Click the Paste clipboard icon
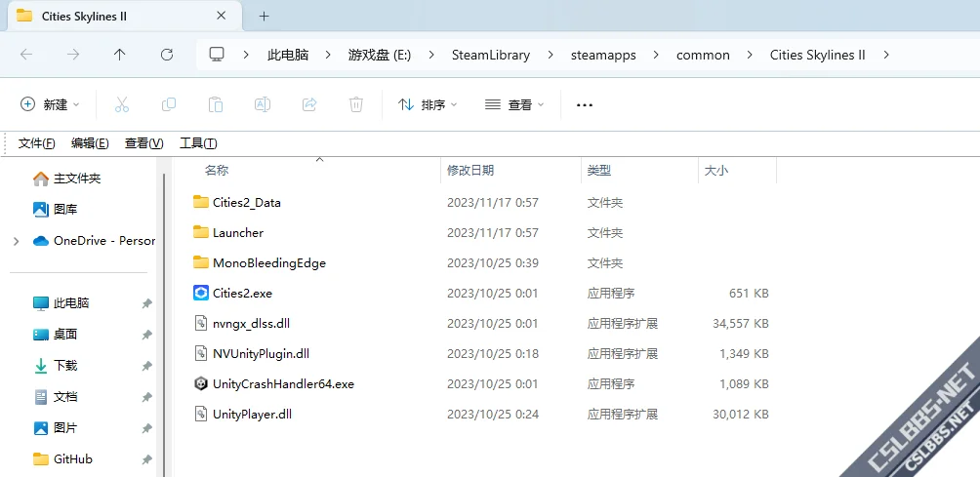The image size is (980, 477). [216, 104]
